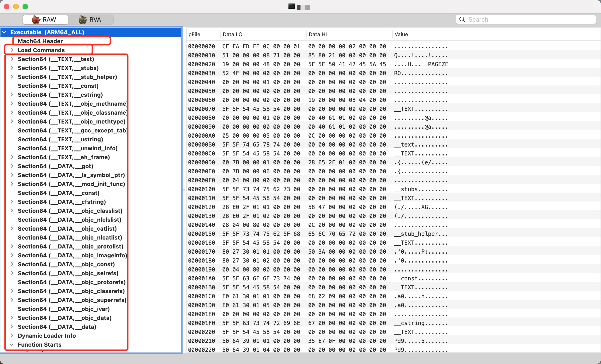Click the Data LO column header
Image resolution: width=601 pixels, height=364 pixels.
[x=232, y=34]
